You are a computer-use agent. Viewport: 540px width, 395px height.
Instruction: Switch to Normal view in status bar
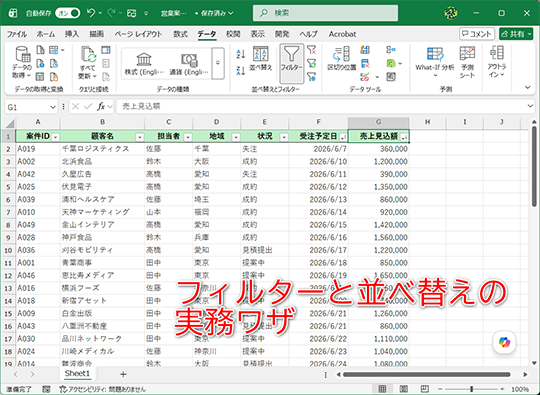coord(383,389)
